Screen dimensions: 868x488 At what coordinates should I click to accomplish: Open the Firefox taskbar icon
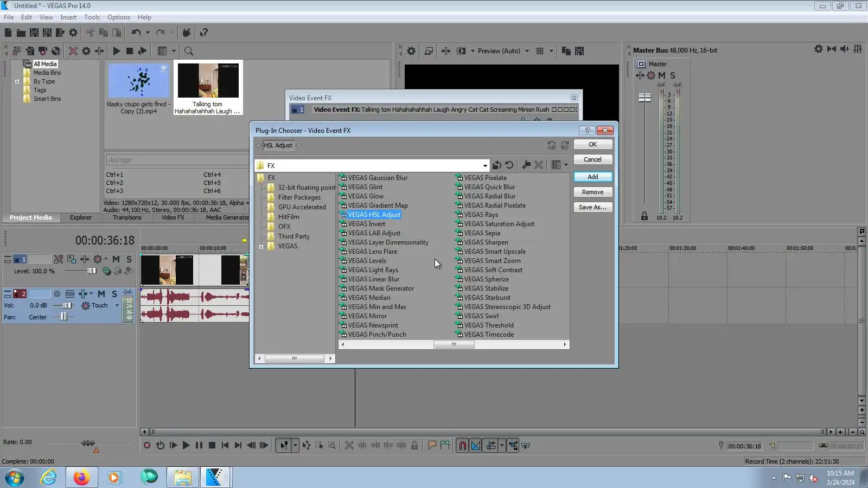(81, 477)
